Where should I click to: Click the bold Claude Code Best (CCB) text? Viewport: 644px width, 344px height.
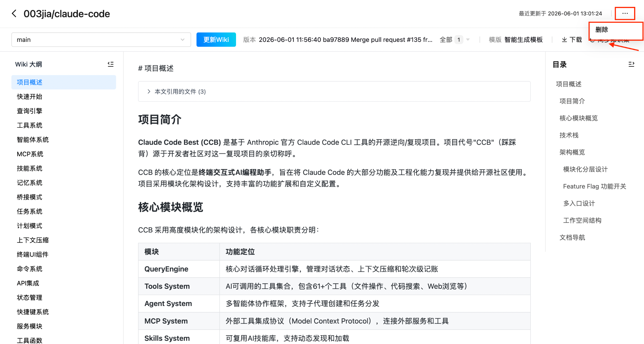pyautogui.click(x=179, y=142)
